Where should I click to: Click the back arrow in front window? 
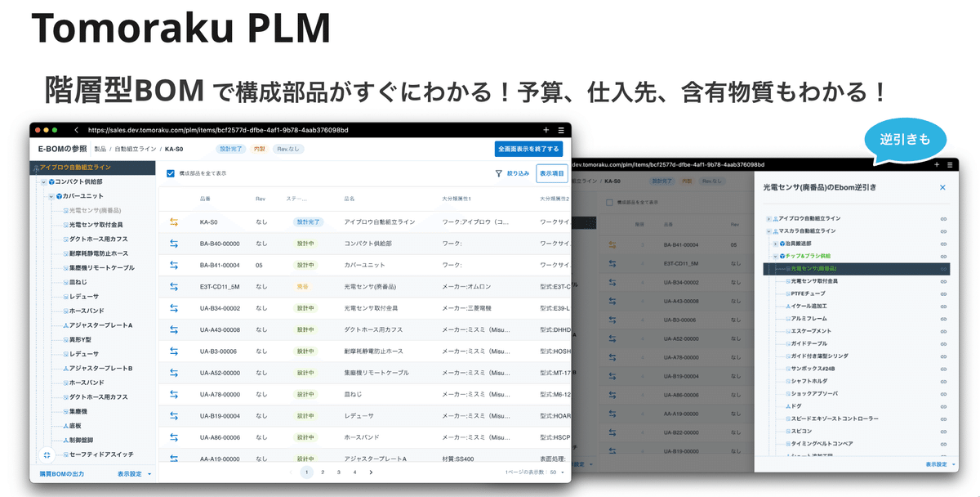76,130
